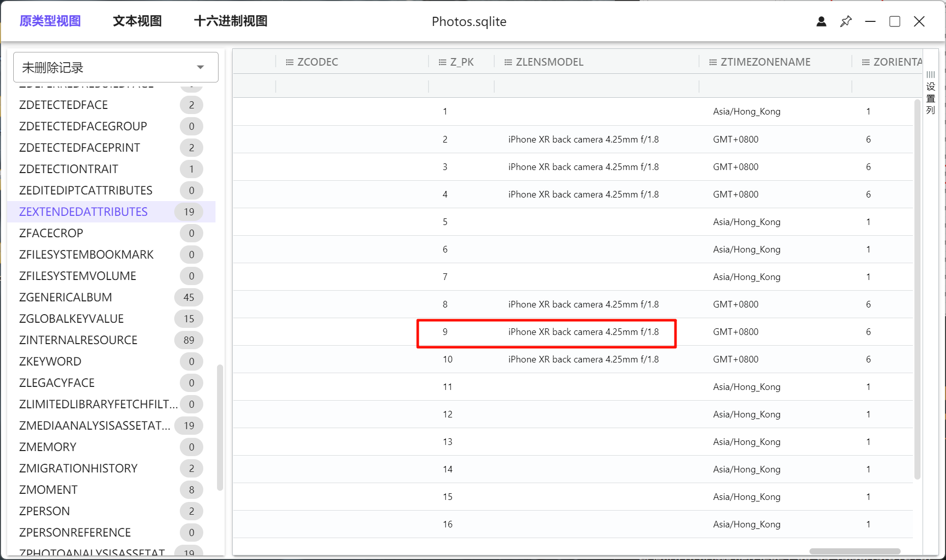Click the ZTIMEZONENAME filter input field

pos(774,86)
